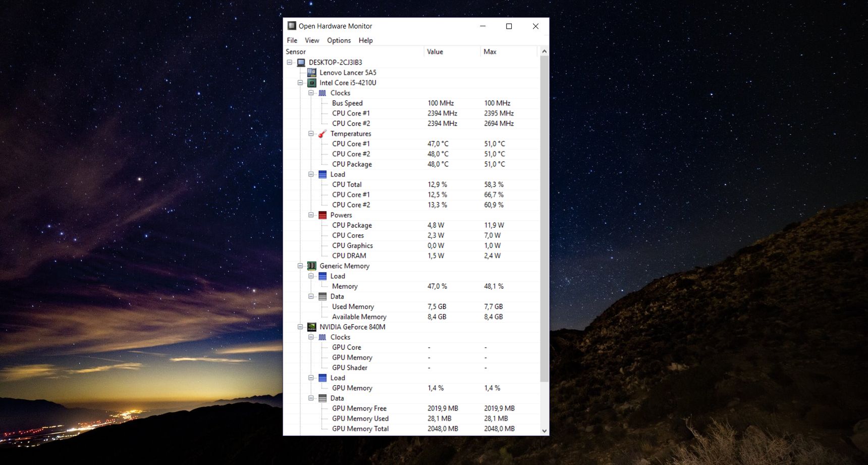Open the View menu
This screenshot has width=868, height=465.
pyautogui.click(x=312, y=40)
